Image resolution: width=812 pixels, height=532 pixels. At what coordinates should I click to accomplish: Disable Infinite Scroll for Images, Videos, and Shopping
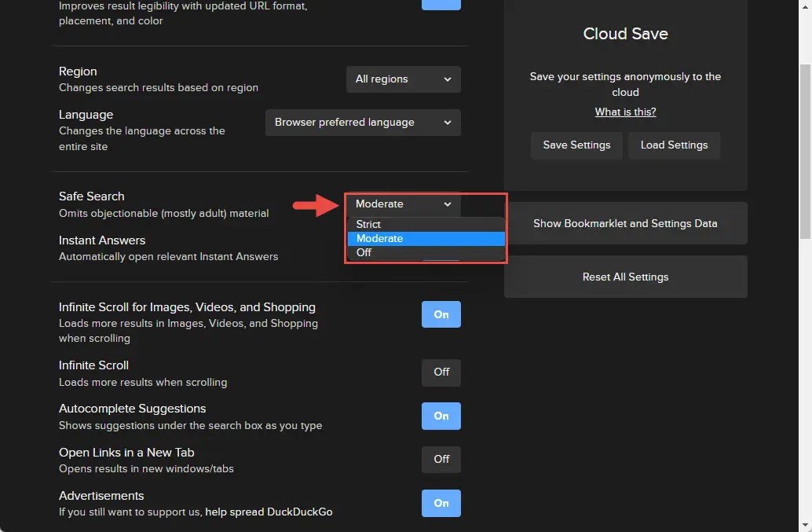tap(441, 314)
